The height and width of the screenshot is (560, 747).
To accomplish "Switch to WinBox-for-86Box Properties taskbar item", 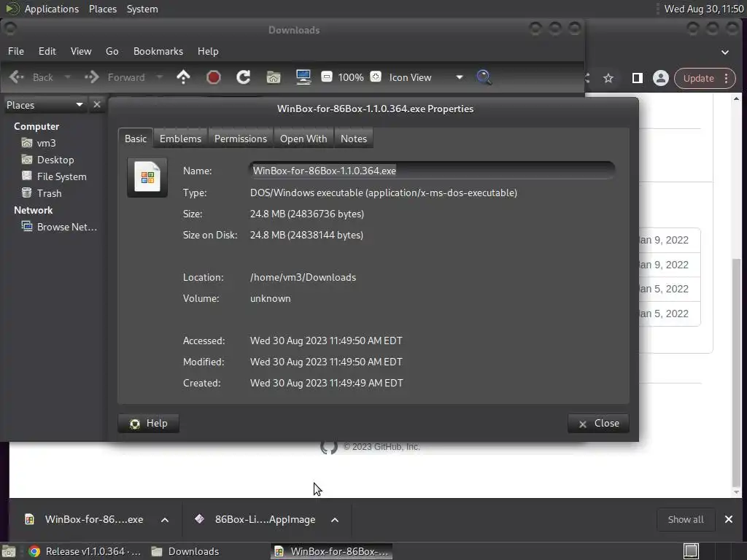I will click(332, 551).
